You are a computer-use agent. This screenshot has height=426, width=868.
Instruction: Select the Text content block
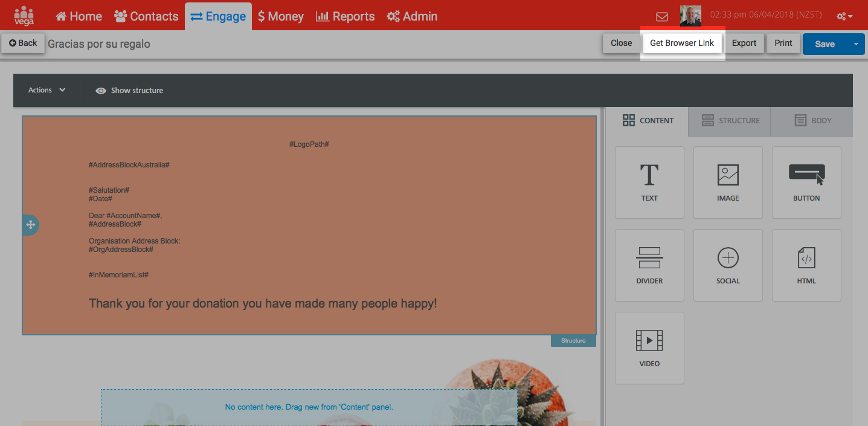[649, 182]
